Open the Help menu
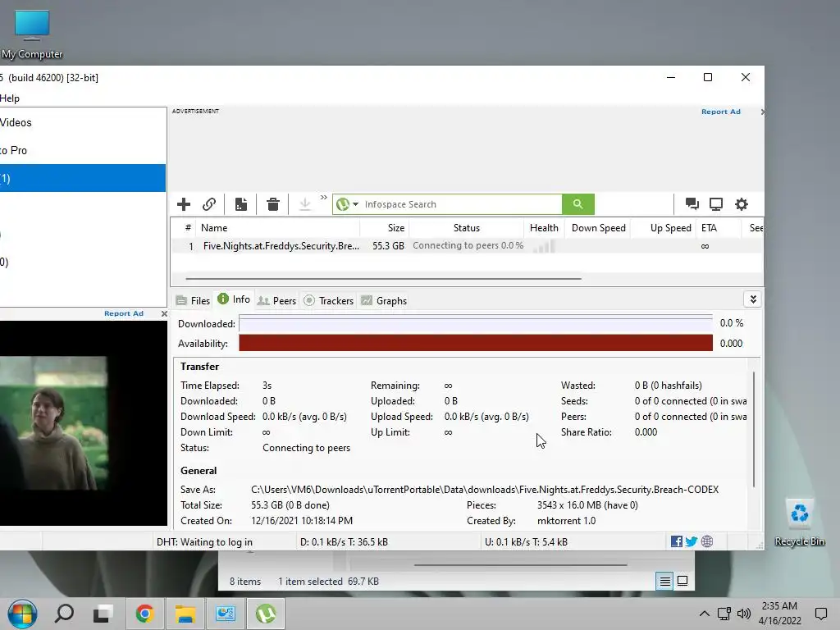The width and height of the screenshot is (840, 630). 10,98
